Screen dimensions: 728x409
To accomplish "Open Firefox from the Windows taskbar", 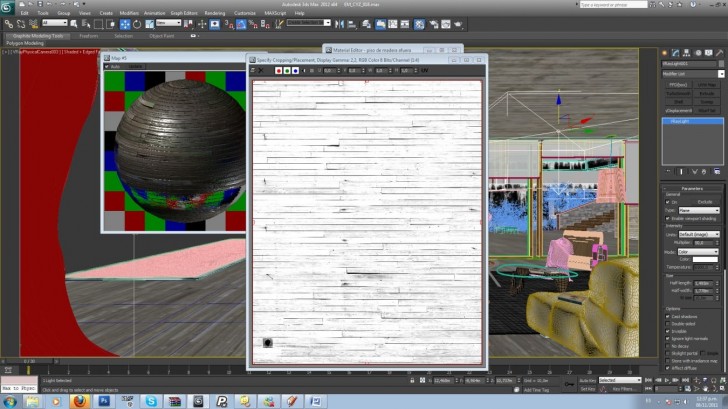I will click(x=79, y=401).
